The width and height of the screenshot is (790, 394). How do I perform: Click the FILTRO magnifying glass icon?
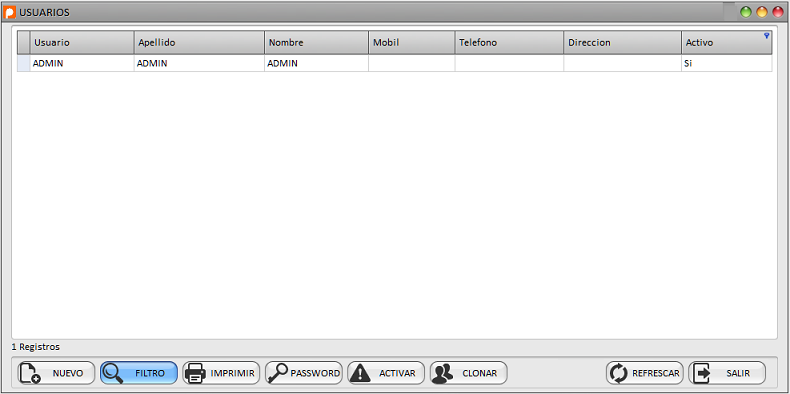(112, 373)
